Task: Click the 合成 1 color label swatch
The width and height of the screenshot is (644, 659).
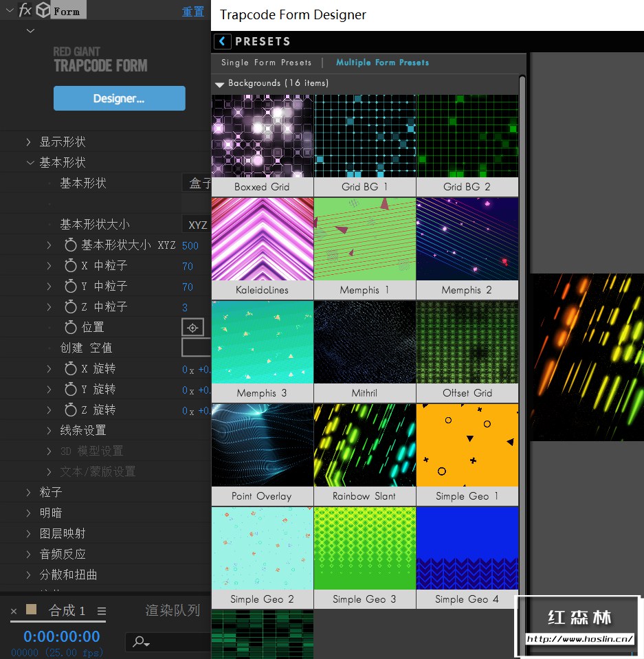Action: (x=32, y=610)
